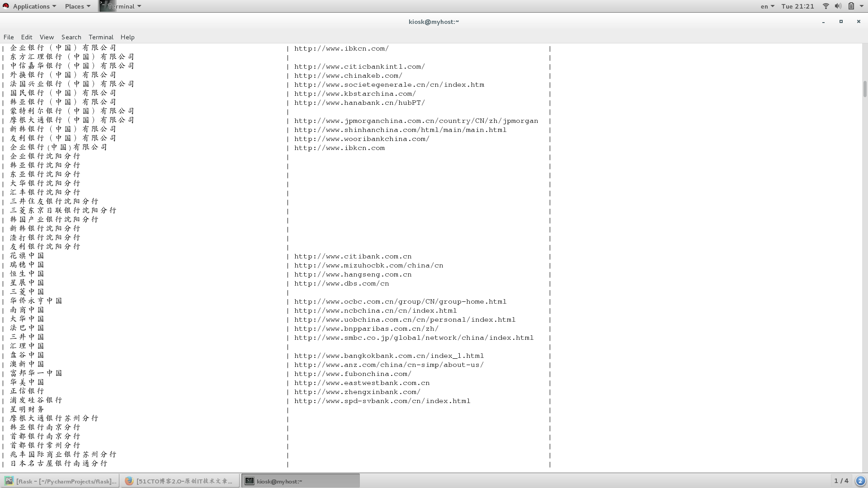This screenshot has height=488, width=868.
Task: Open the Edit menu
Action: click(27, 37)
